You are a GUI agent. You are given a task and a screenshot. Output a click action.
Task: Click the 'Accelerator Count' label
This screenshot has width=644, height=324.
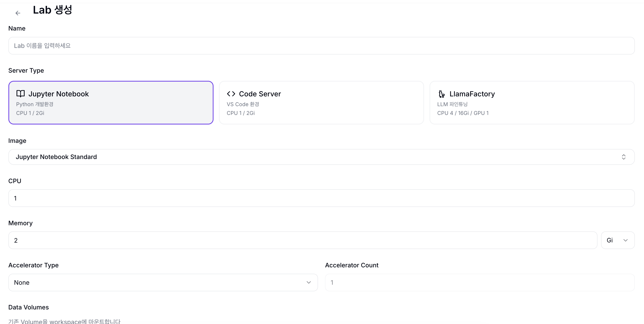352,265
